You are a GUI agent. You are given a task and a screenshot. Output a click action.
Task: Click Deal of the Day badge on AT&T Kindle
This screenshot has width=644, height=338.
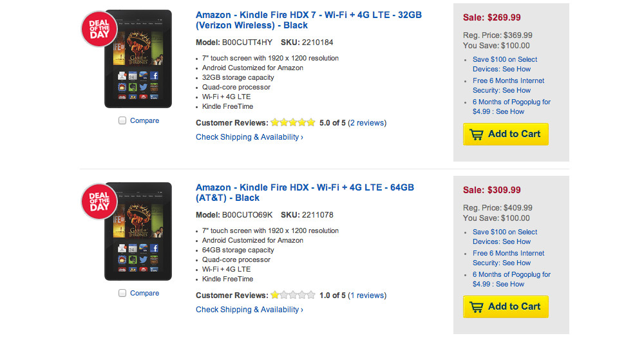pos(99,202)
